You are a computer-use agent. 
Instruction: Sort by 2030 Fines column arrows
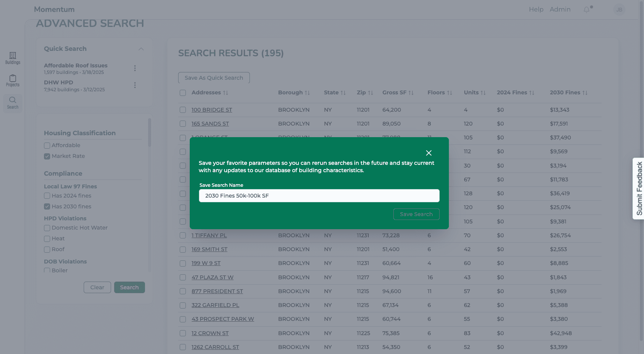tap(585, 93)
